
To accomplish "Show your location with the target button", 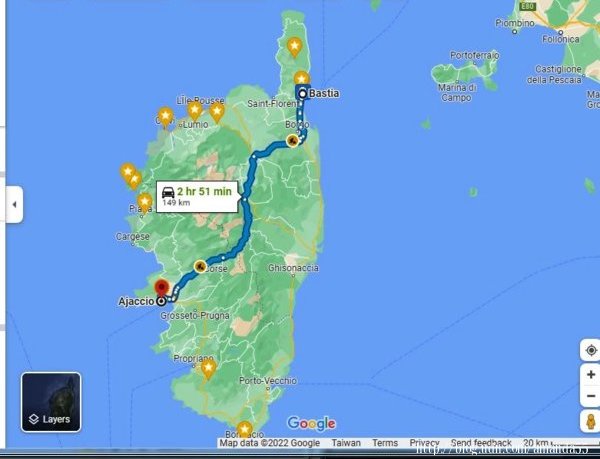I will point(590,351).
